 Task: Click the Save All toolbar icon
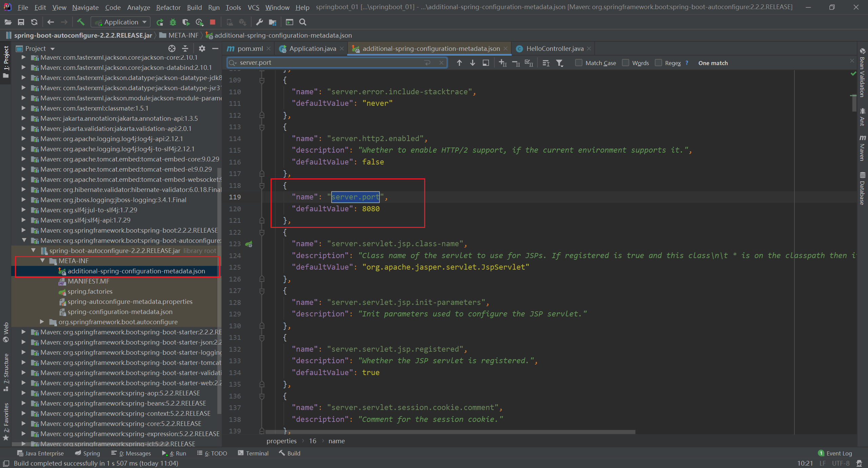point(21,22)
